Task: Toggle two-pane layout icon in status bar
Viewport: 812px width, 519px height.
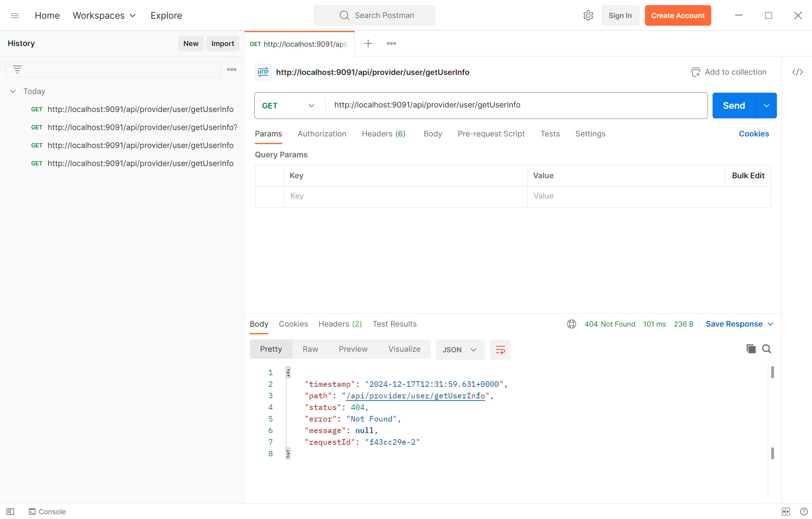Action: pos(786,512)
